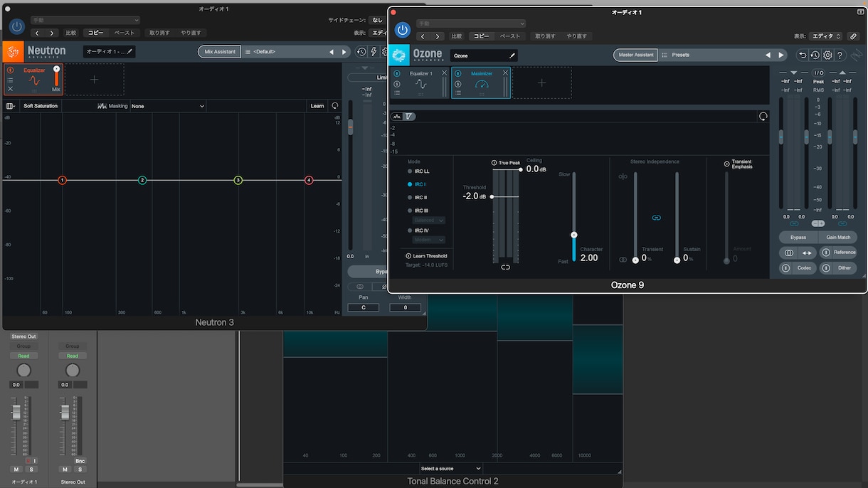Open the Ozone 手動 preset dropdown

point(470,23)
